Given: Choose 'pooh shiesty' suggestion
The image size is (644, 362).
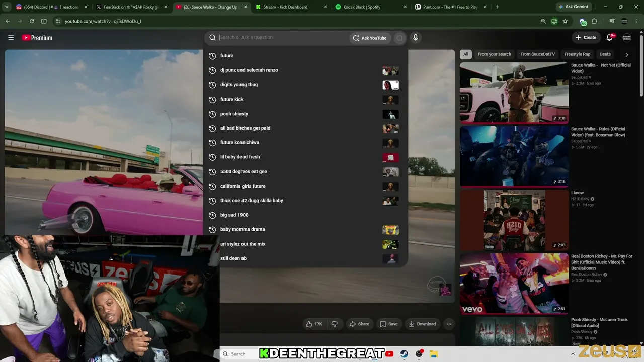Looking at the screenshot, I should tap(305, 114).
